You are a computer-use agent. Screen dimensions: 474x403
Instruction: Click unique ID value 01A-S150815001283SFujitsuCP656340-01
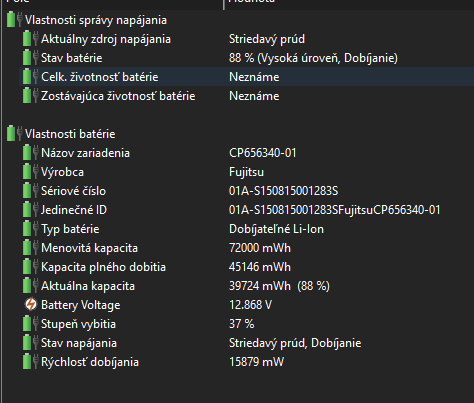[335, 210]
